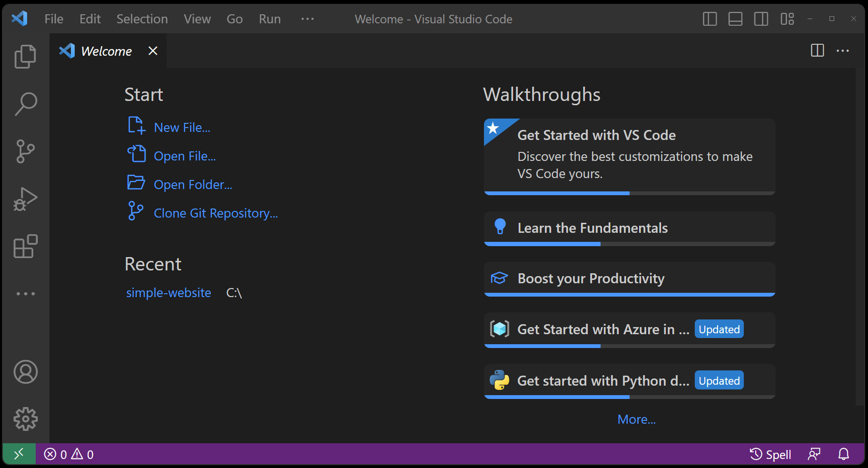Toggle the Secondary Side Bar layout button

pyautogui.click(x=761, y=19)
